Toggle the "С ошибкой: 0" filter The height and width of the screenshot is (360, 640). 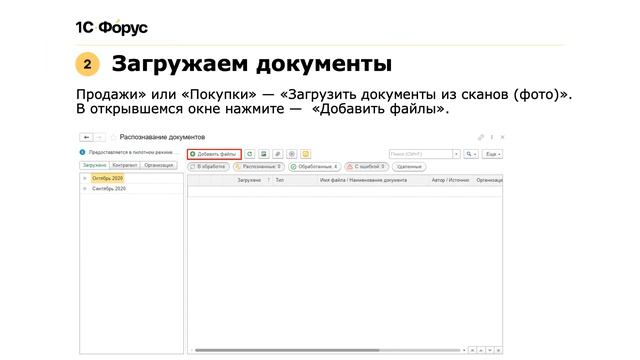click(x=366, y=167)
